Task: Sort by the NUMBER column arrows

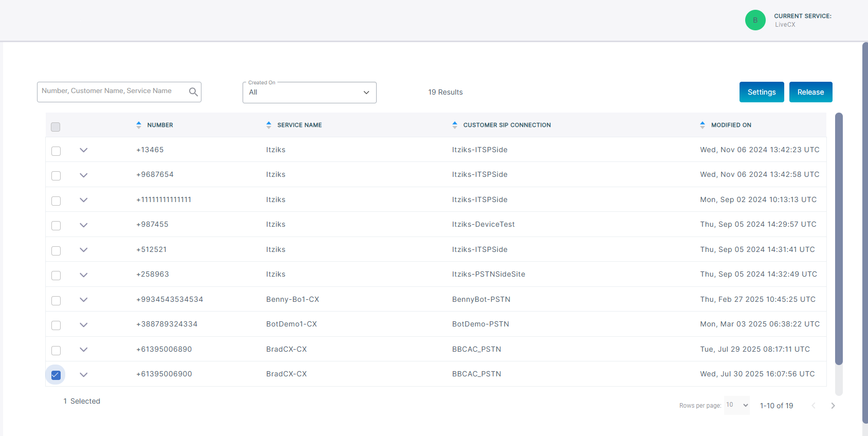Action: coord(139,125)
